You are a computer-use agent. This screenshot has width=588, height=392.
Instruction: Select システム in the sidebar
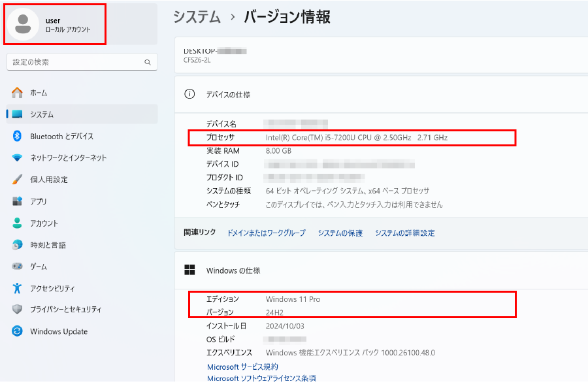pyautogui.click(x=82, y=114)
